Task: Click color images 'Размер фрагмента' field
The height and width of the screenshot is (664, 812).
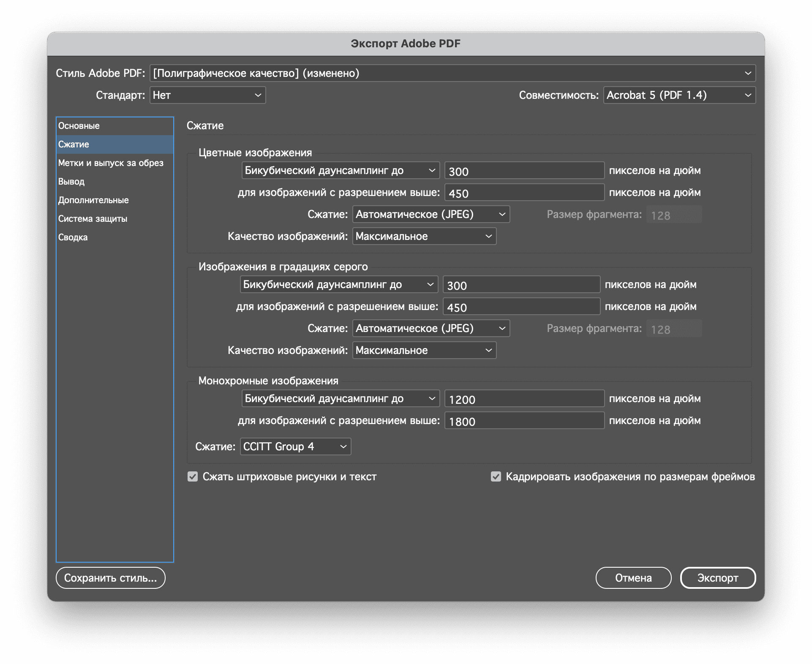Action: (x=674, y=215)
